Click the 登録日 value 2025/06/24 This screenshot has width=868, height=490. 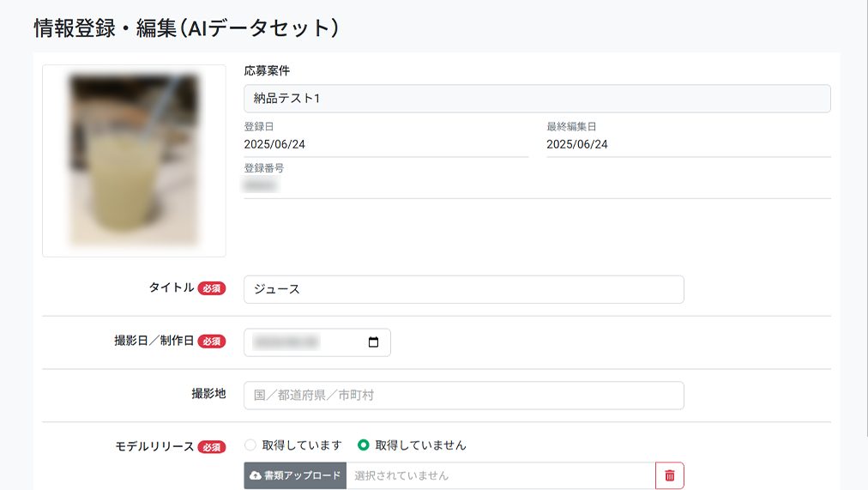(x=274, y=144)
